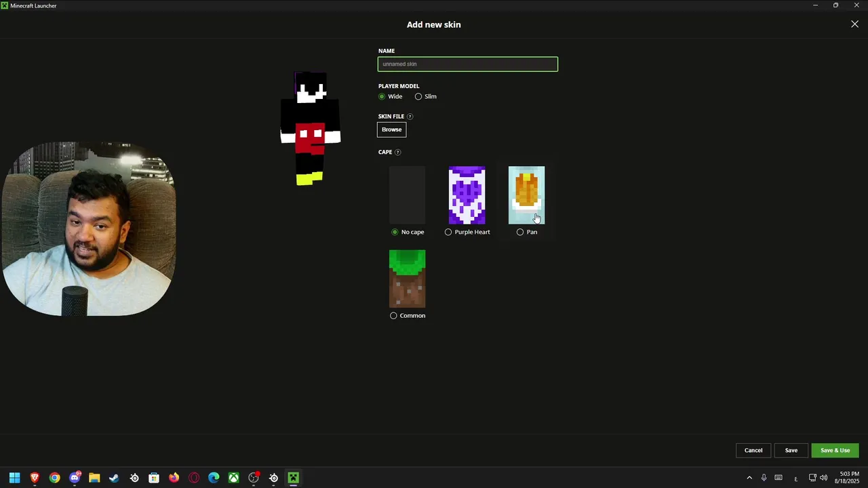Open Microsoft Store from the taskbar
868x488 pixels.
(154, 478)
